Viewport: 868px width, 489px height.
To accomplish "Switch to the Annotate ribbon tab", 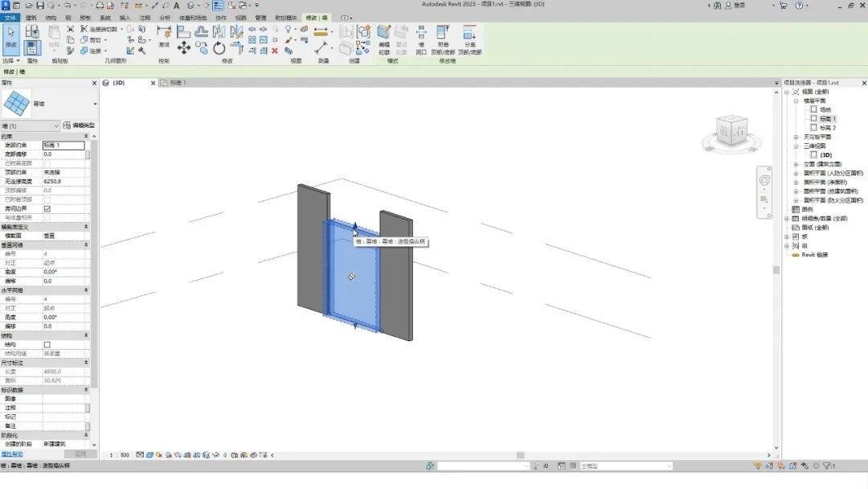I will click(x=145, y=18).
